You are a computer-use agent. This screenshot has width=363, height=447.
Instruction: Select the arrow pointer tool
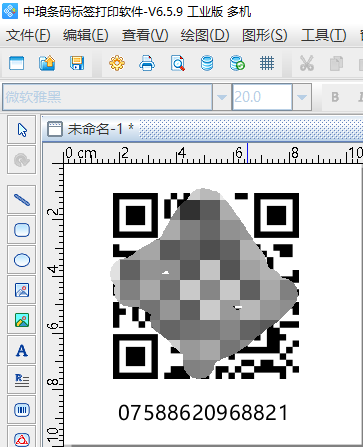[22, 130]
